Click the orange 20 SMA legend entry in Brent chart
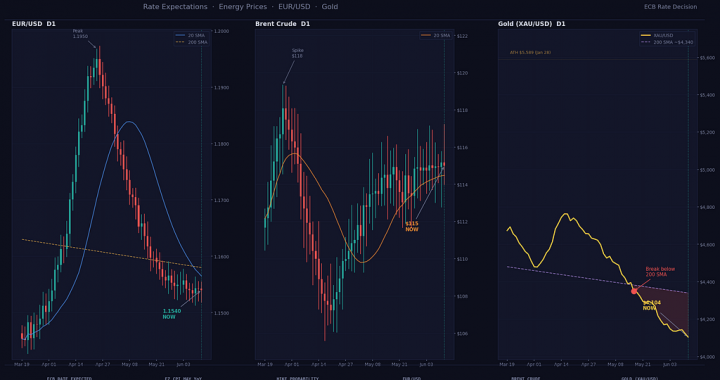The image size is (720, 380). 436,35
